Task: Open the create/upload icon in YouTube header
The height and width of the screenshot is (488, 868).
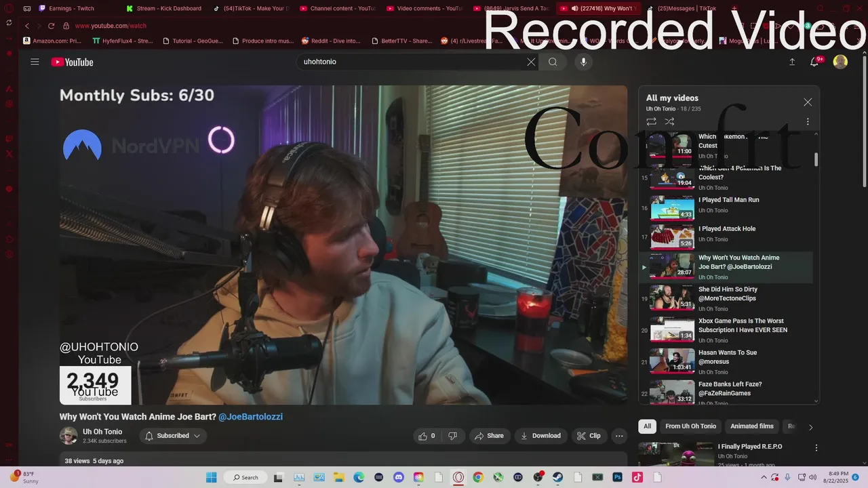Action: coord(792,62)
